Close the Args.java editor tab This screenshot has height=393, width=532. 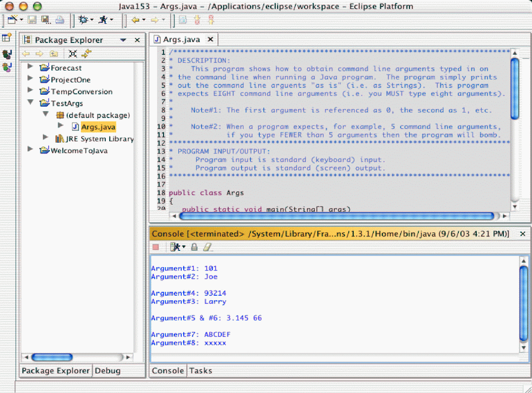[210, 39]
